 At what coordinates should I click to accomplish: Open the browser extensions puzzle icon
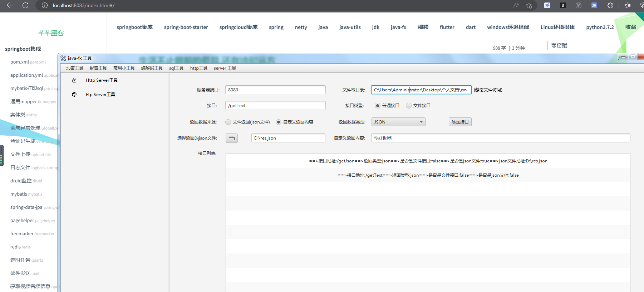tap(610, 5)
